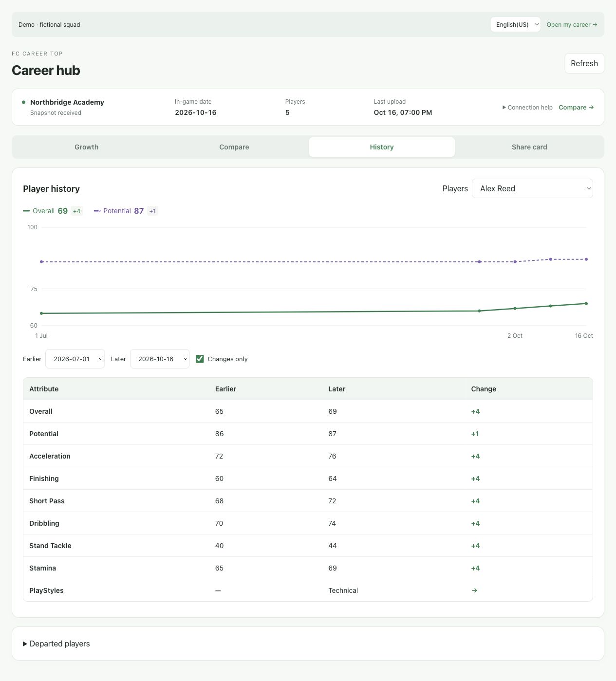Click the Refresh button

(584, 63)
